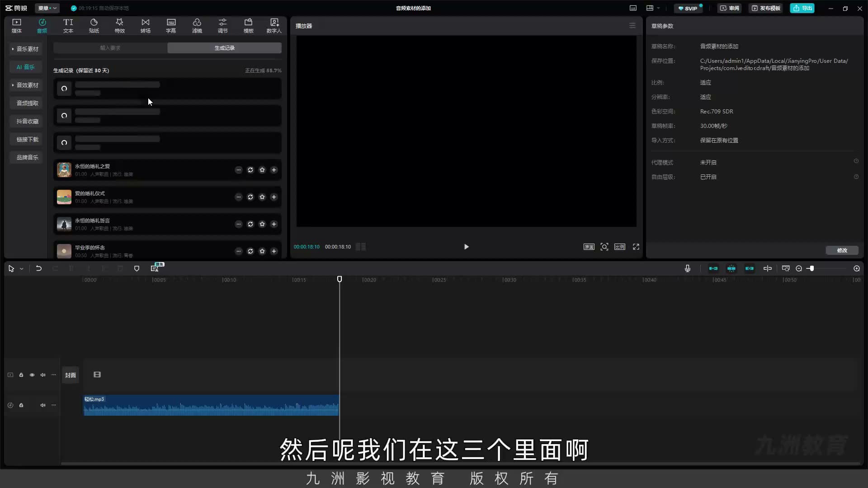Click the 审阅 review button

coord(730,8)
